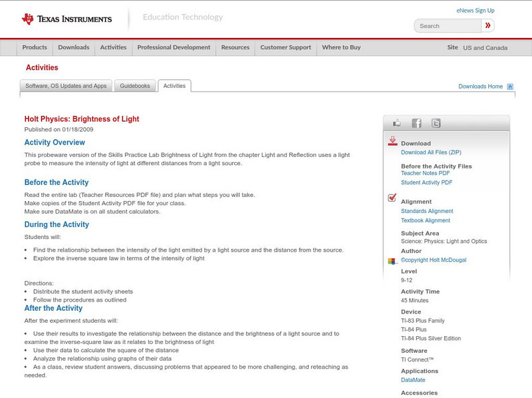This screenshot has height=398, width=532.
Task: Click the Published on 01/18/2009 text
Action: (x=59, y=129)
